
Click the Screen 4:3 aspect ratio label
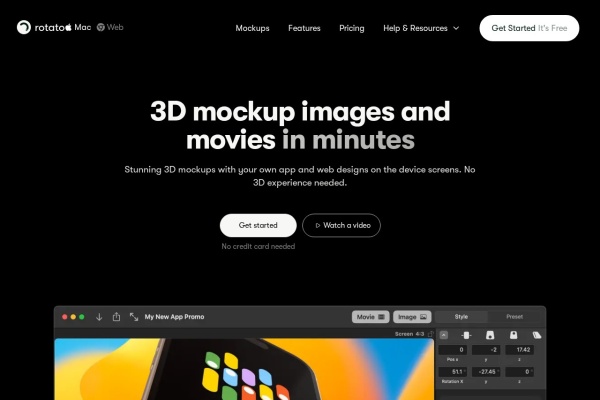tap(409, 334)
